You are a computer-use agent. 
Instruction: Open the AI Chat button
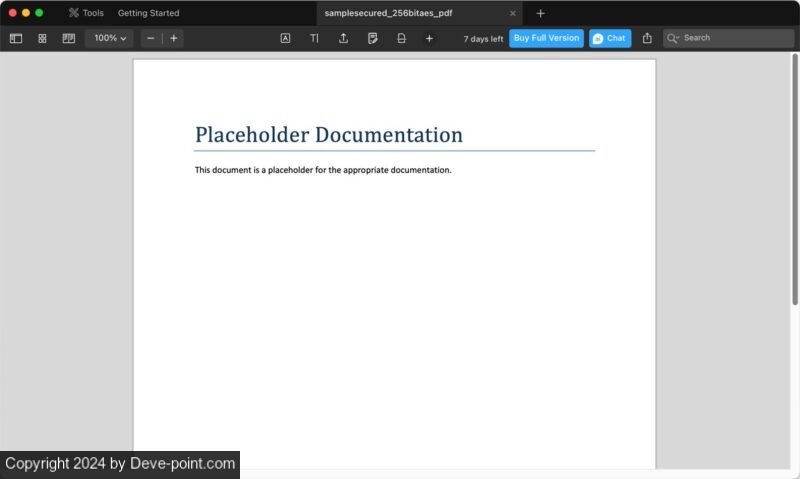click(x=609, y=38)
